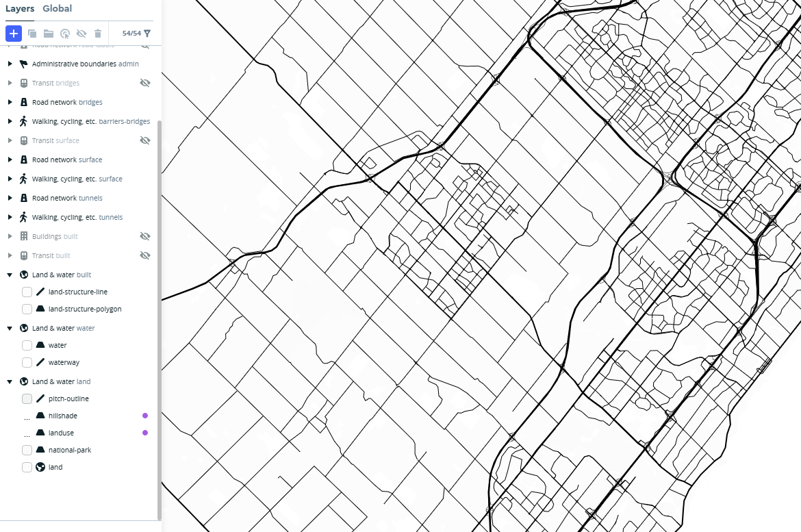Select the land-structure-polygon layer
This screenshot has width=801, height=532.
(85, 309)
